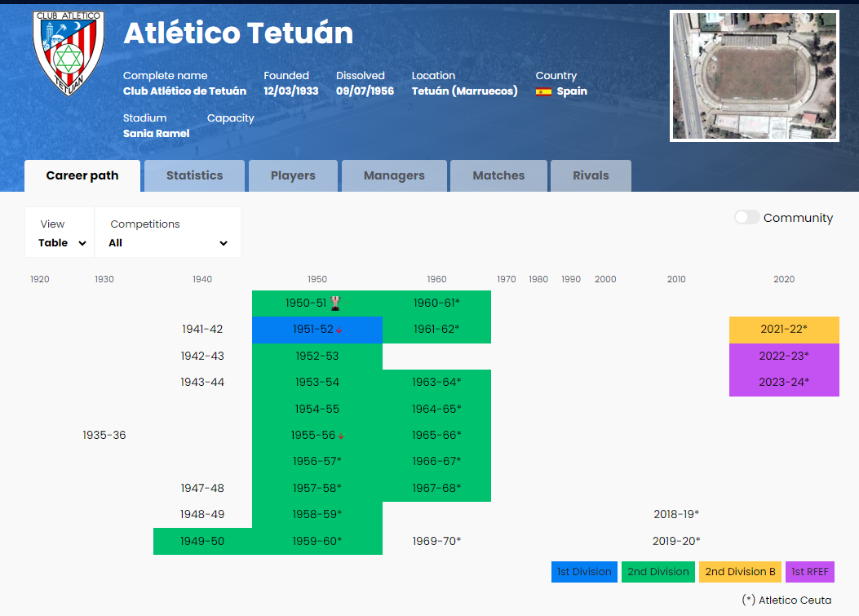Open the 1963-64* season

coord(436,382)
